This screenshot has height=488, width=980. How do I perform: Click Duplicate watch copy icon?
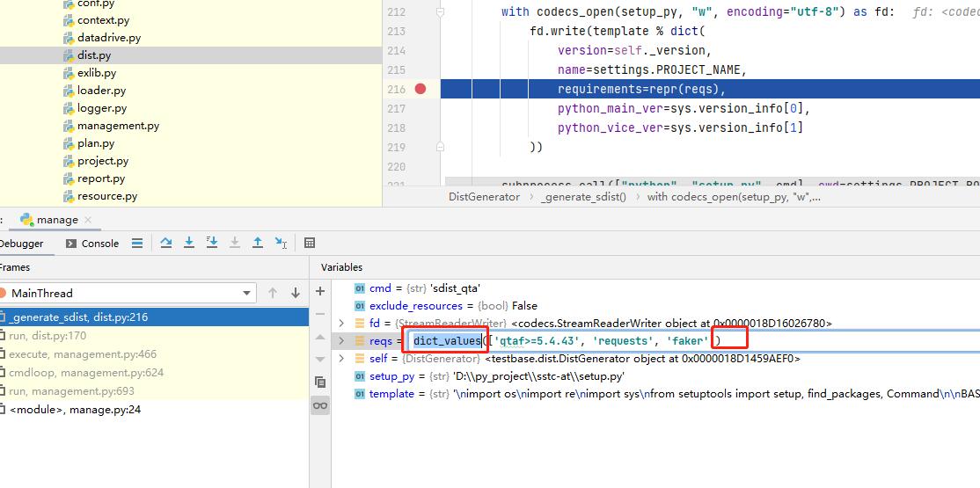click(320, 382)
